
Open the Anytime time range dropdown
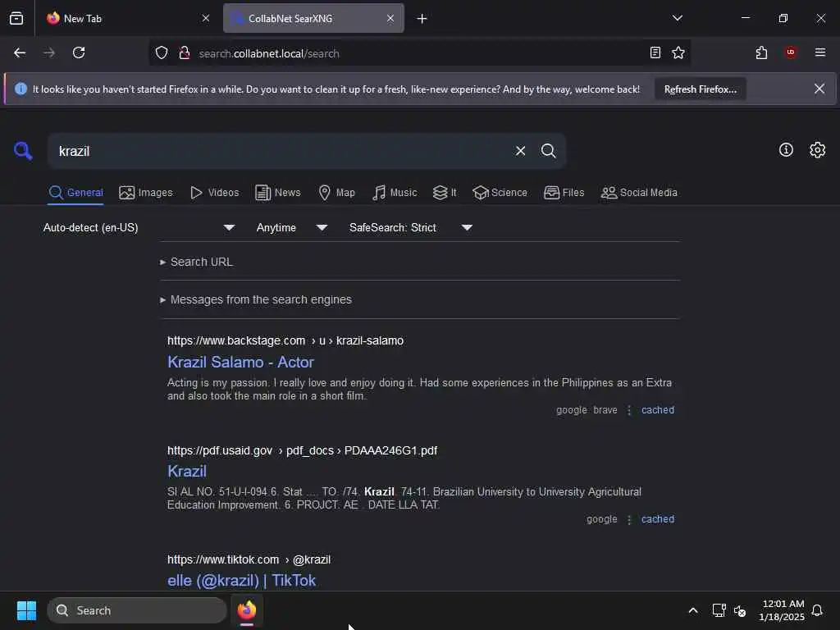click(x=292, y=228)
